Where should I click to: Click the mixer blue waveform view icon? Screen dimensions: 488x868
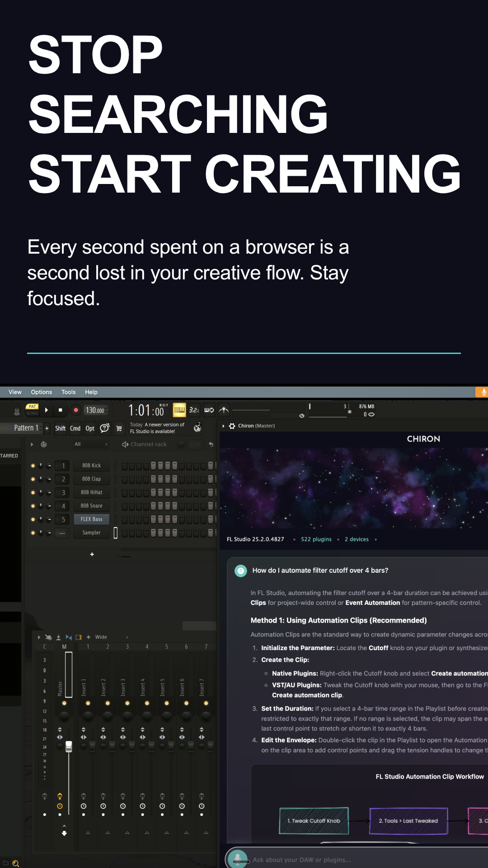coord(68,637)
